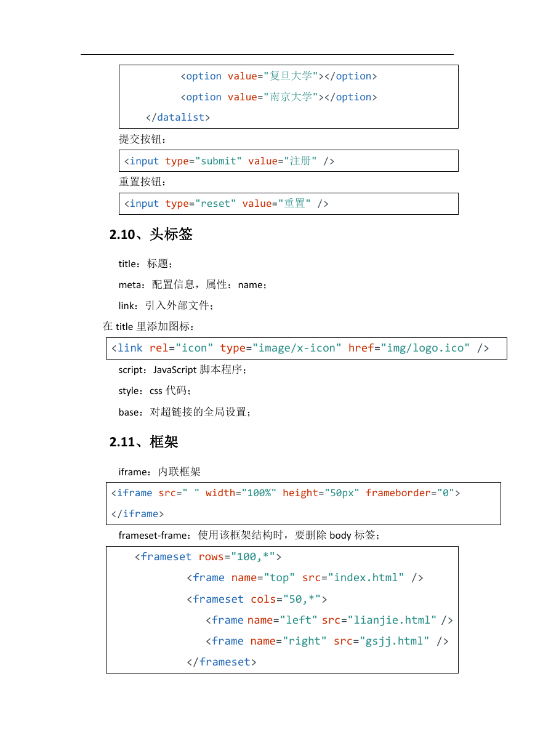Click the line 'title：标题；'

[x=146, y=264]
